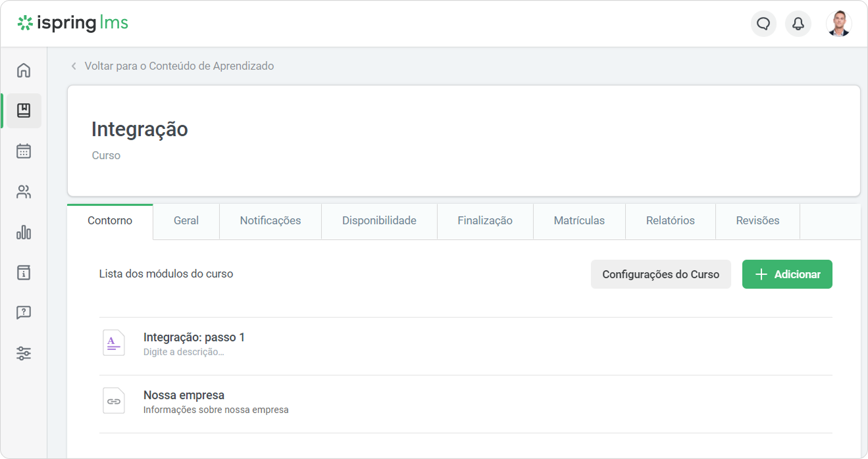Open the calendar icon in sidebar

(24, 151)
